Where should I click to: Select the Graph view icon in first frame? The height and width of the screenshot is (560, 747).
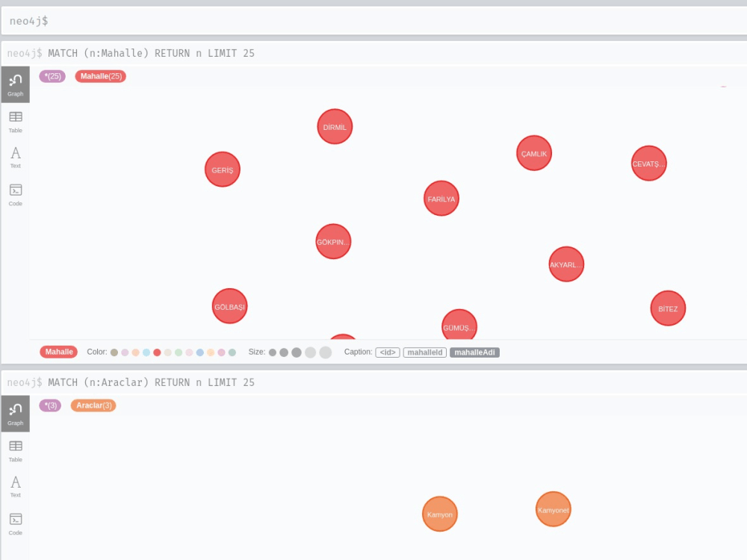tap(15, 83)
